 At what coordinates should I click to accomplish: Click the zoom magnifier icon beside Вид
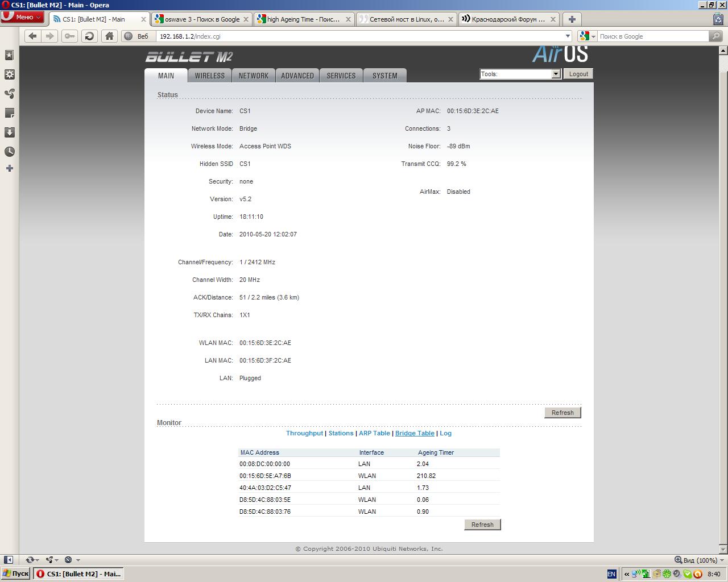point(678,560)
